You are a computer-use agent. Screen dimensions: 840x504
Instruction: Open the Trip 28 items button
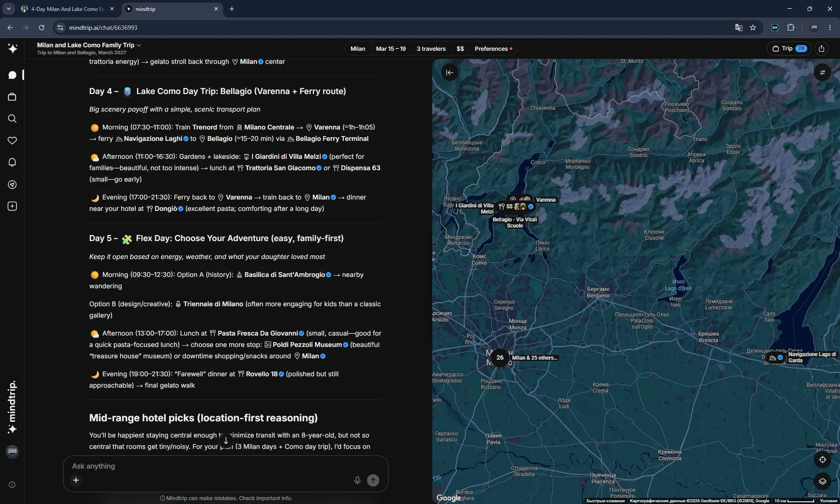[790, 49]
